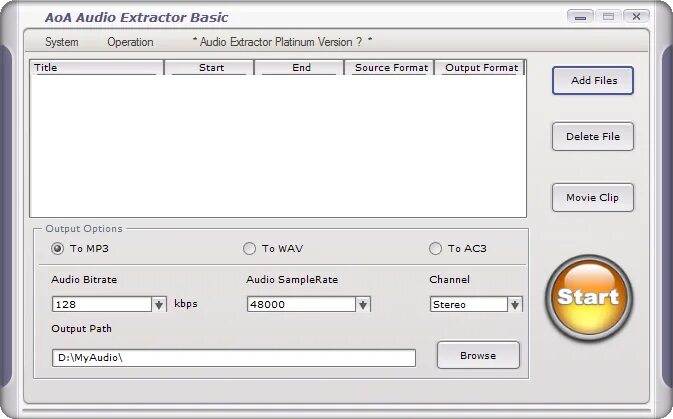
Task: Click the Add Files button
Action: click(x=593, y=80)
